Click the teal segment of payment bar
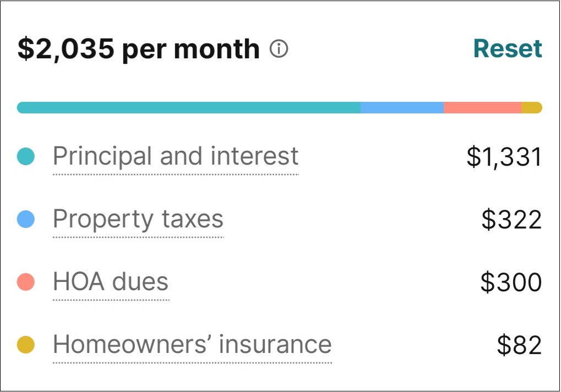The width and height of the screenshot is (561, 392). coord(188,107)
